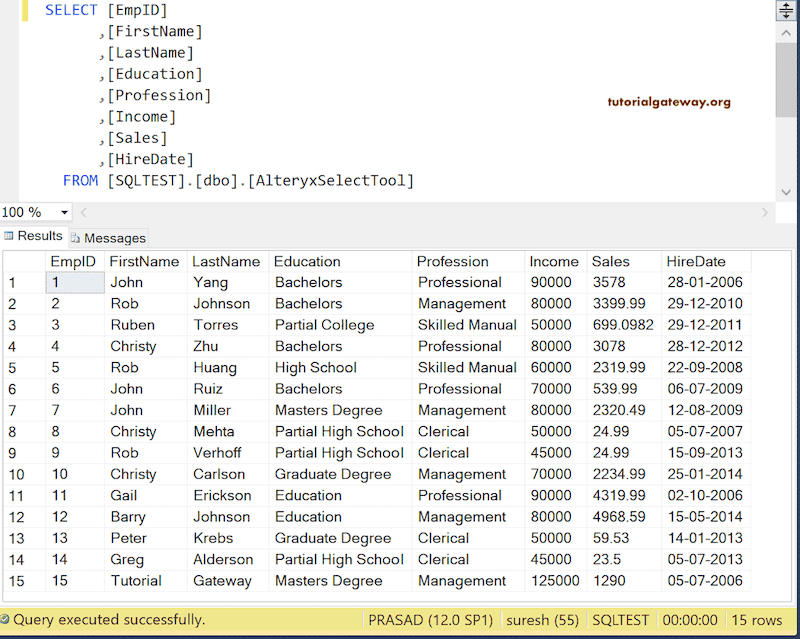Click the HireDate column header
The width and height of the screenshot is (800, 639).
pos(695,261)
